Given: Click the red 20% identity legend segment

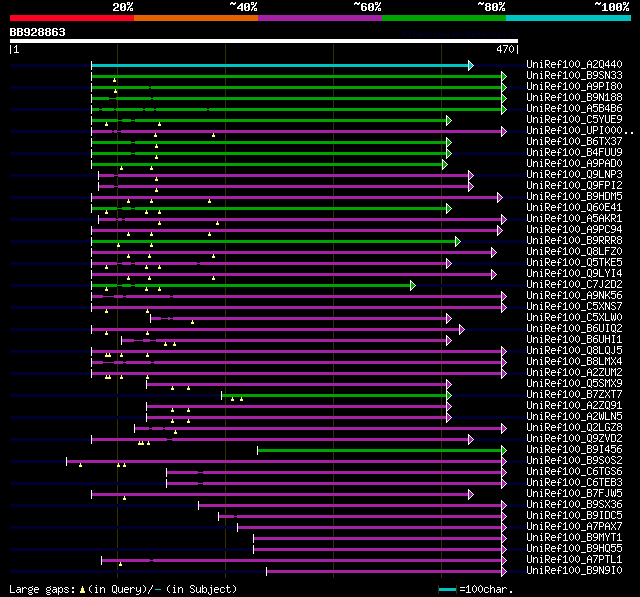Looking at the screenshot, I should click(x=72, y=18).
